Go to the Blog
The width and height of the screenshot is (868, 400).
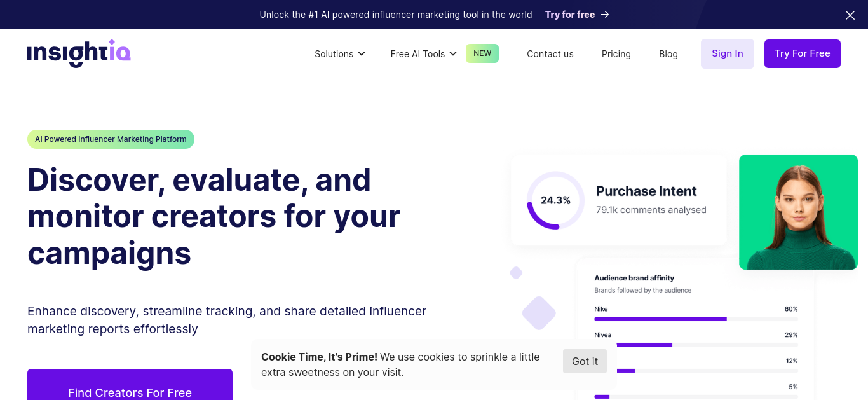[x=668, y=54]
